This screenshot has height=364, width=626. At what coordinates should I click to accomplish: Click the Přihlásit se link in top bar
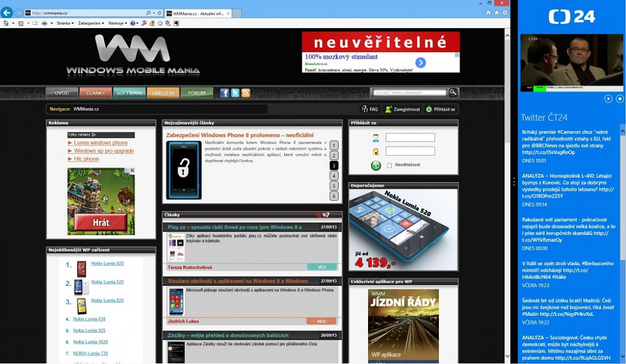(440, 109)
